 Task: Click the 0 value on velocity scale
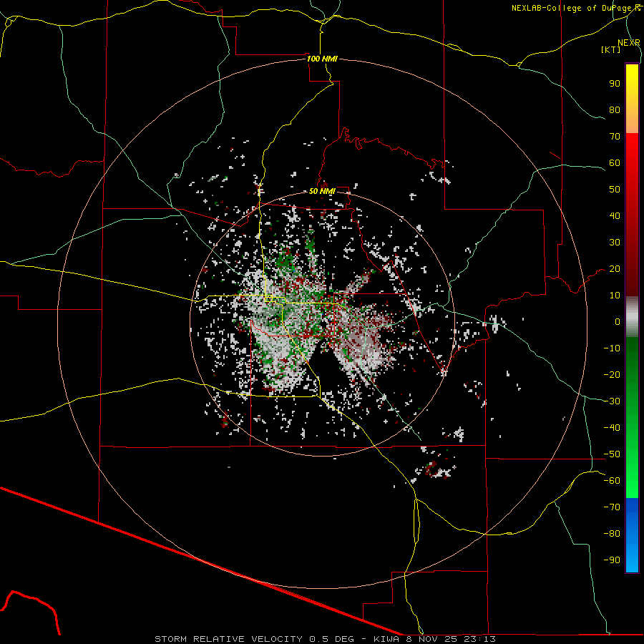(618, 321)
